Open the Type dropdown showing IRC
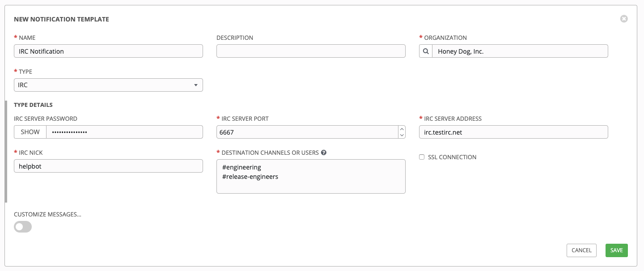The image size is (644, 271). (x=108, y=85)
